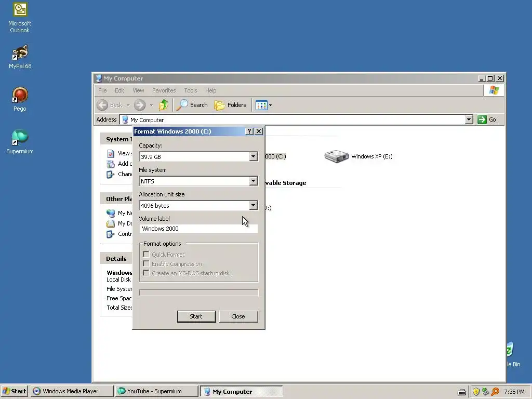Click the network connection tray icon
The image size is (532, 399).
tap(486, 392)
